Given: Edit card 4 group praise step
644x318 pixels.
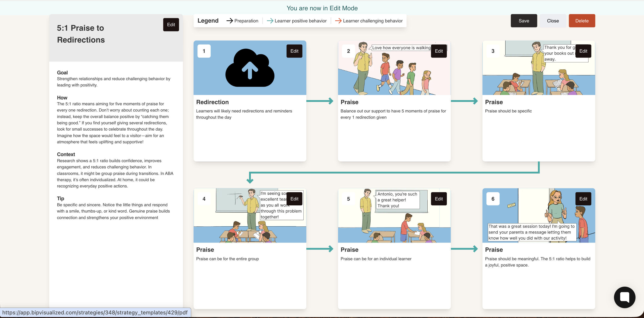Looking at the screenshot, I should [x=294, y=199].
